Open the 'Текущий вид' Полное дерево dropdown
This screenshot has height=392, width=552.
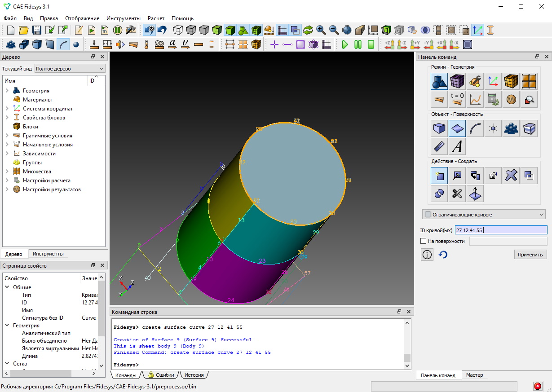(x=70, y=69)
